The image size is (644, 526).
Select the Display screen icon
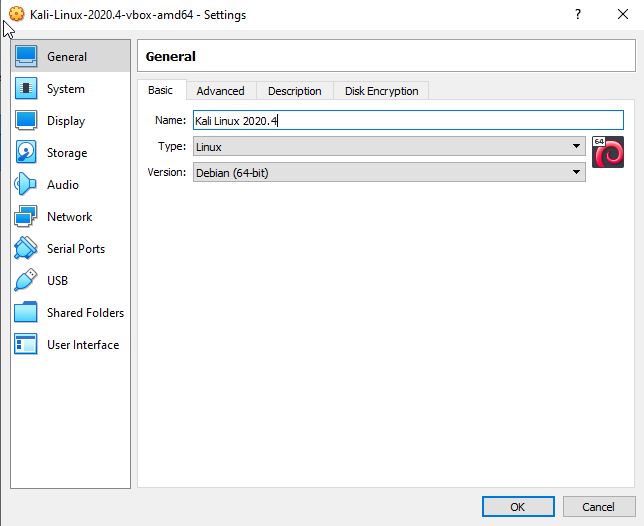click(x=26, y=120)
